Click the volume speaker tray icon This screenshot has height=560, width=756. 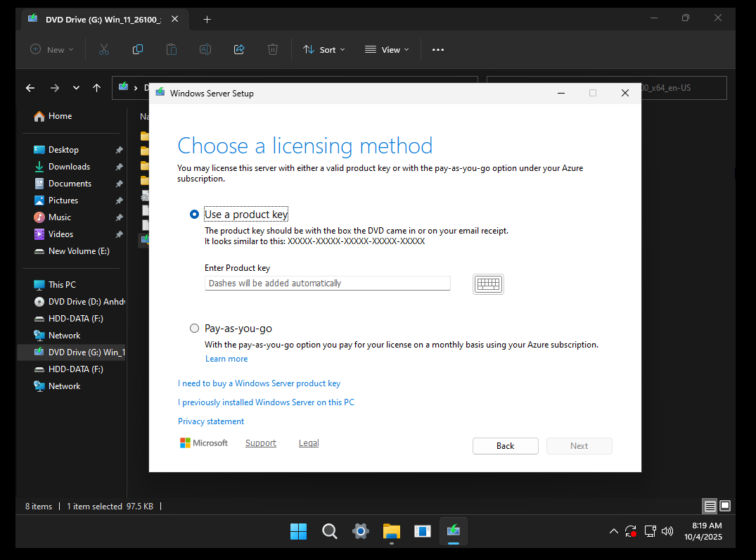tap(667, 532)
